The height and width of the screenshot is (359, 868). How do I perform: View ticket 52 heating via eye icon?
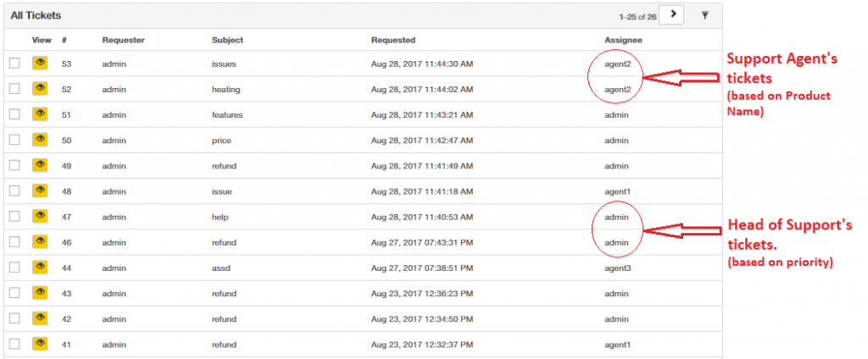pyautogui.click(x=40, y=89)
